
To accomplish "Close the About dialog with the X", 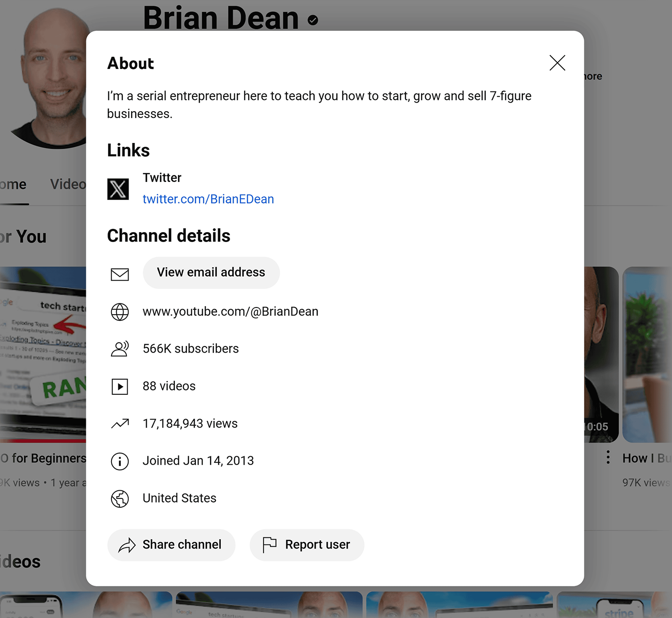I will (x=557, y=63).
